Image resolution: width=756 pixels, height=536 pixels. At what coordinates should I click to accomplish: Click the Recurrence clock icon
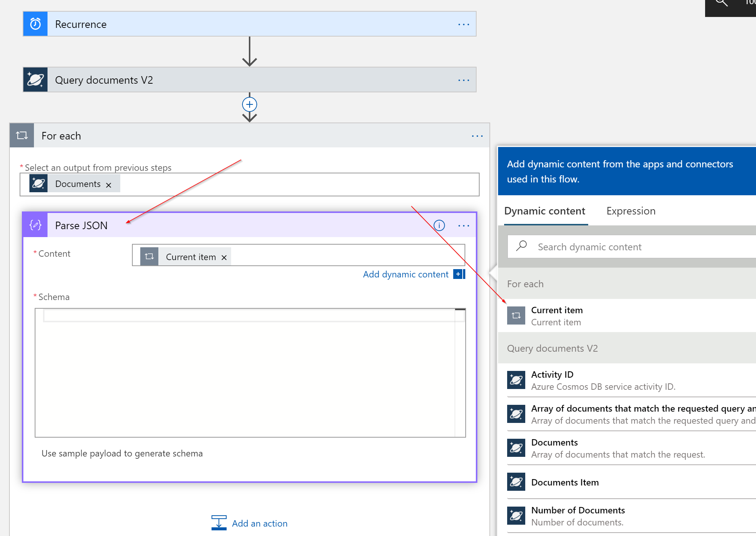[35, 24]
